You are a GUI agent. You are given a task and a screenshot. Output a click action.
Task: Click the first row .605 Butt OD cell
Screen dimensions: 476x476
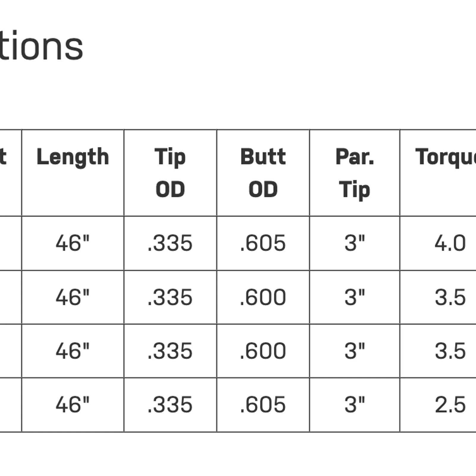(263, 243)
